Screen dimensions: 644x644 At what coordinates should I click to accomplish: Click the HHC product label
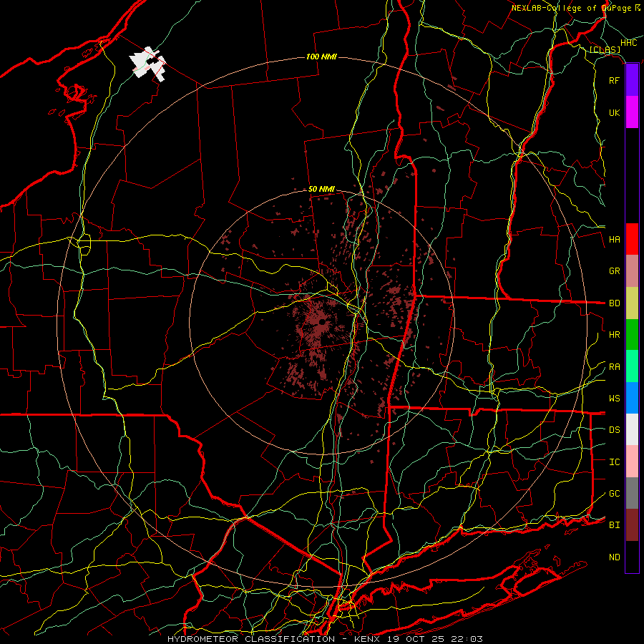pyautogui.click(x=629, y=43)
